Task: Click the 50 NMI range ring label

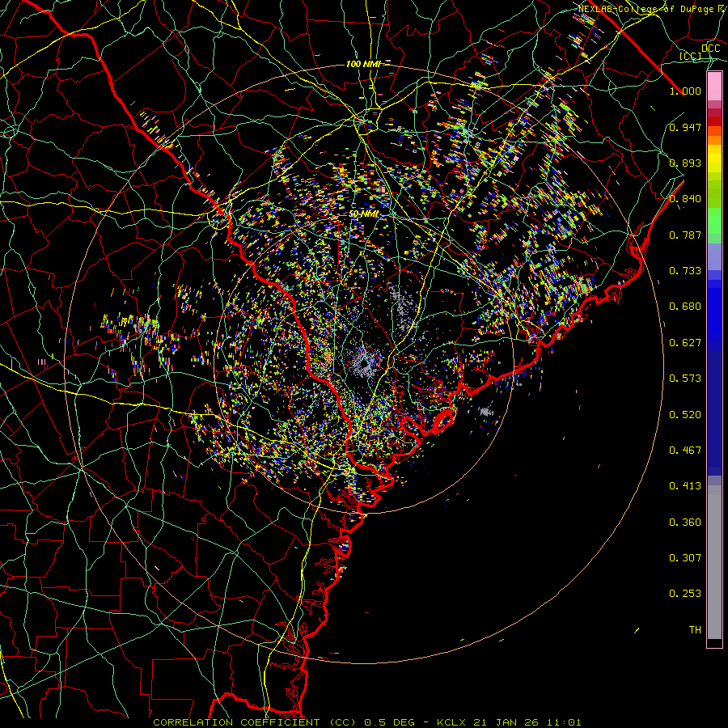Action: [363, 214]
